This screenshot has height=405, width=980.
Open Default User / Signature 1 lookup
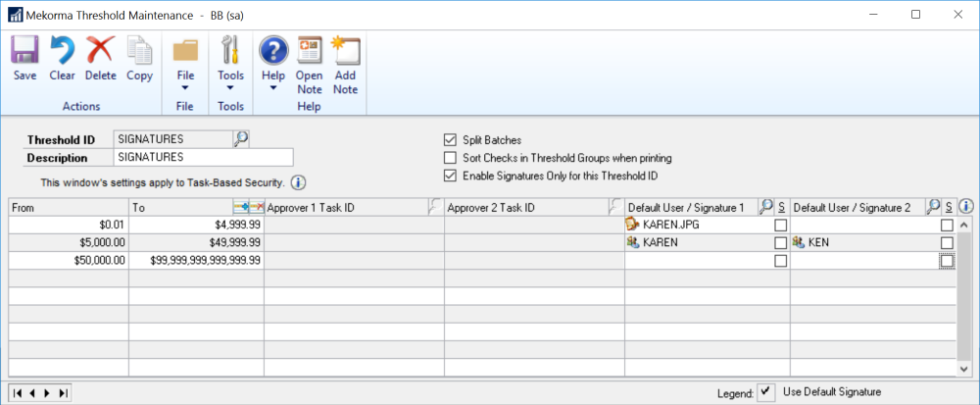point(766,206)
